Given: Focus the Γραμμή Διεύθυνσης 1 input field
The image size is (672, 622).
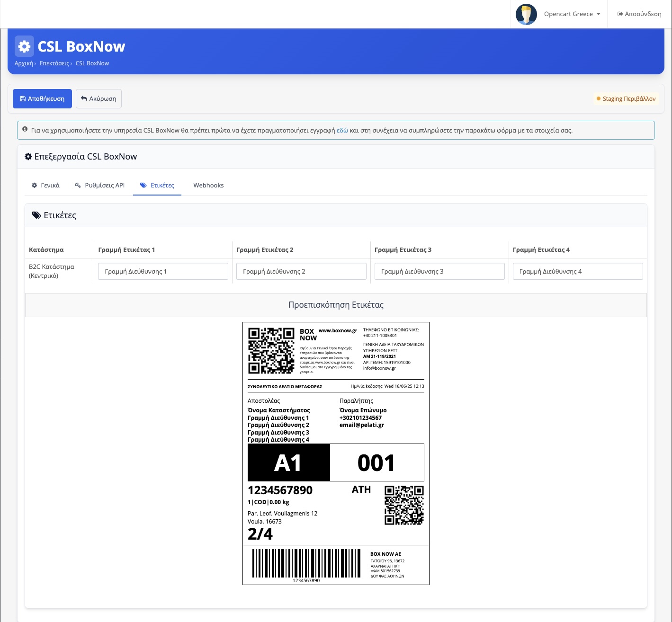Looking at the screenshot, I should pos(163,271).
